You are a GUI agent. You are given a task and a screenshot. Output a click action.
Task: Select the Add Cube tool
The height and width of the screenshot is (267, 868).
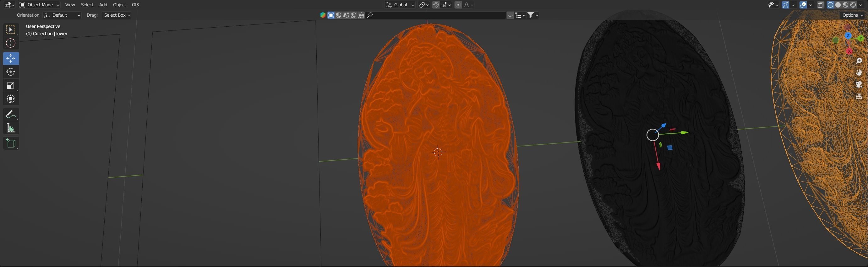11,143
